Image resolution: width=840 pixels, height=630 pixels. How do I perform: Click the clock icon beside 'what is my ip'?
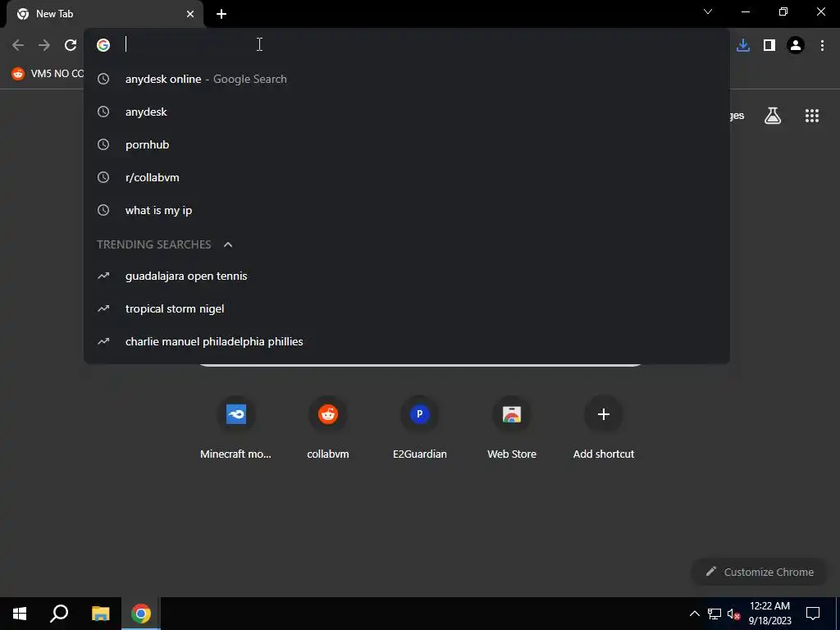coord(103,210)
